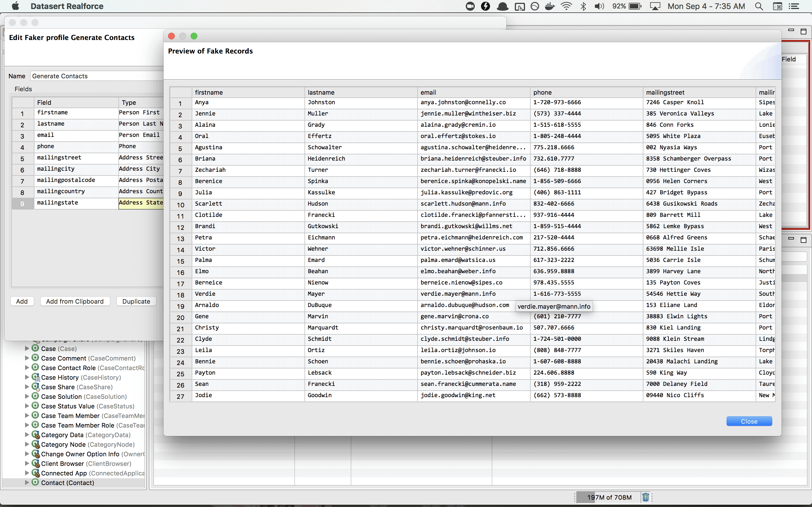Expand the Case Comment tree node

coord(27,358)
